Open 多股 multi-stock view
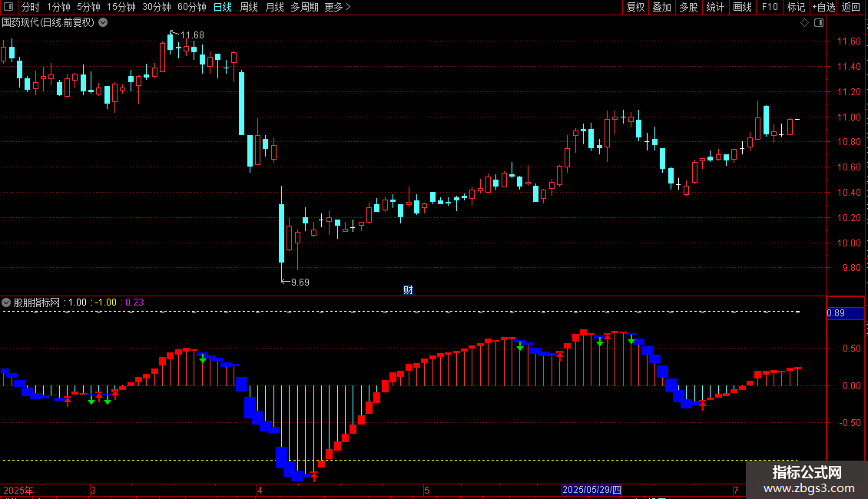This screenshot has width=868, height=499. [688, 7]
